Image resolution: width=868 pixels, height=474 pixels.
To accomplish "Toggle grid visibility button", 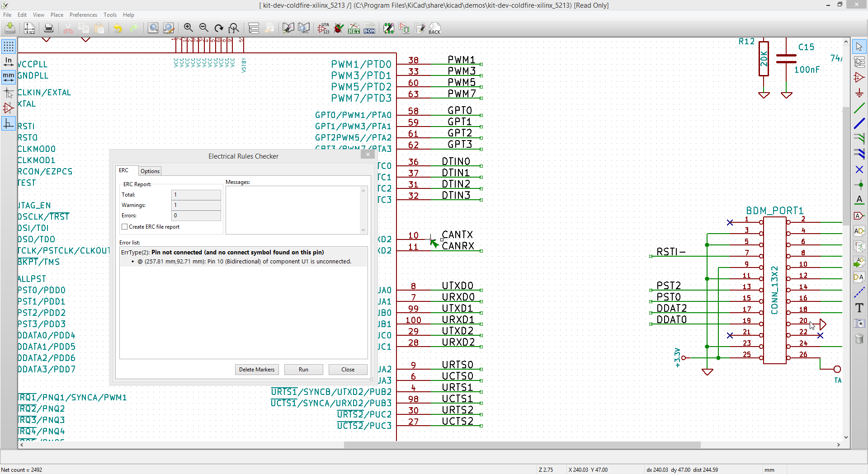I will coord(9,47).
